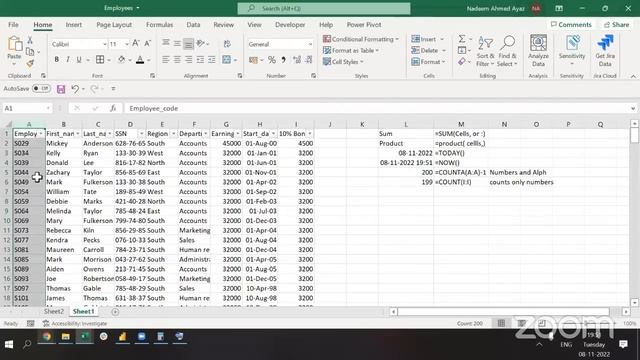Open the Region filter dropdown
The image size is (640, 360).
[173, 134]
